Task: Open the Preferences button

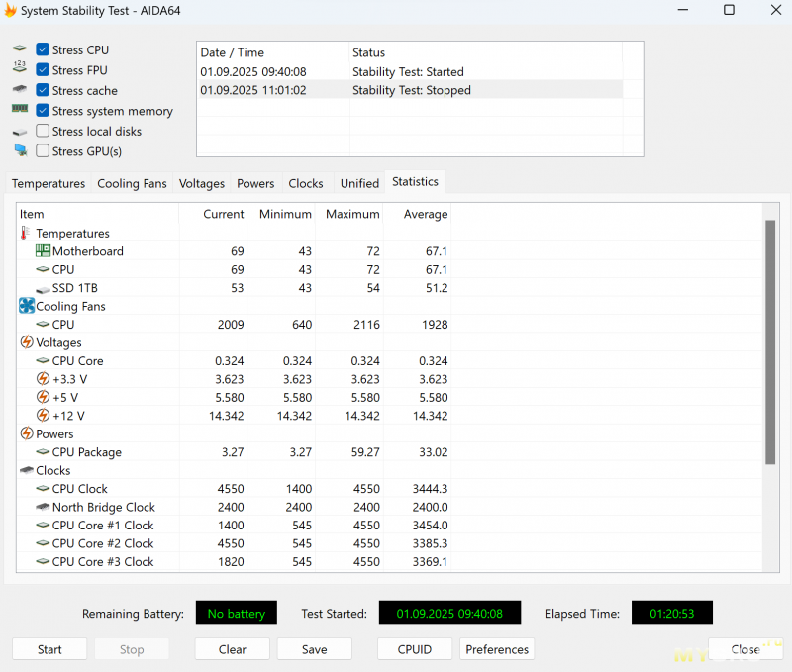Action: 497,649
